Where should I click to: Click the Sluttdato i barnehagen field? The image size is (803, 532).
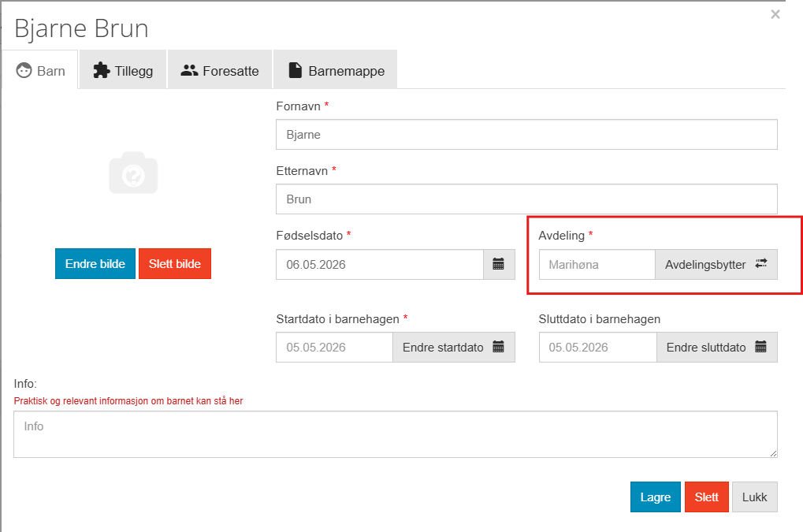coord(597,347)
